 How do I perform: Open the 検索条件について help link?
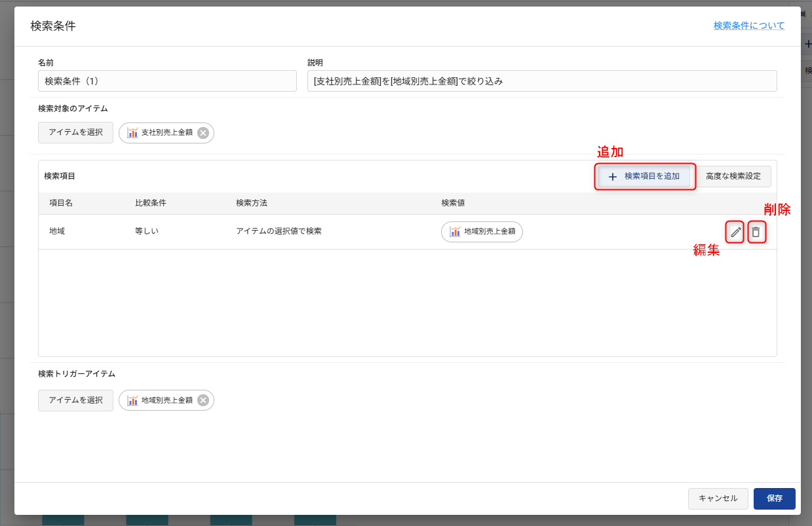pyautogui.click(x=748, y=26)
